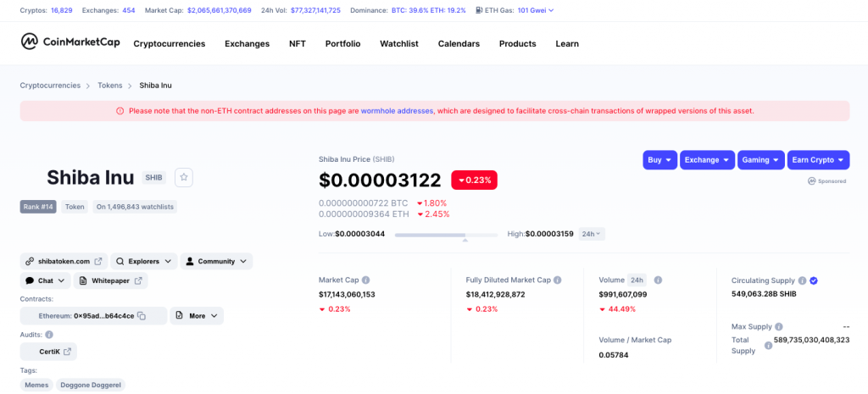Open the Products menu

point(518,44)
